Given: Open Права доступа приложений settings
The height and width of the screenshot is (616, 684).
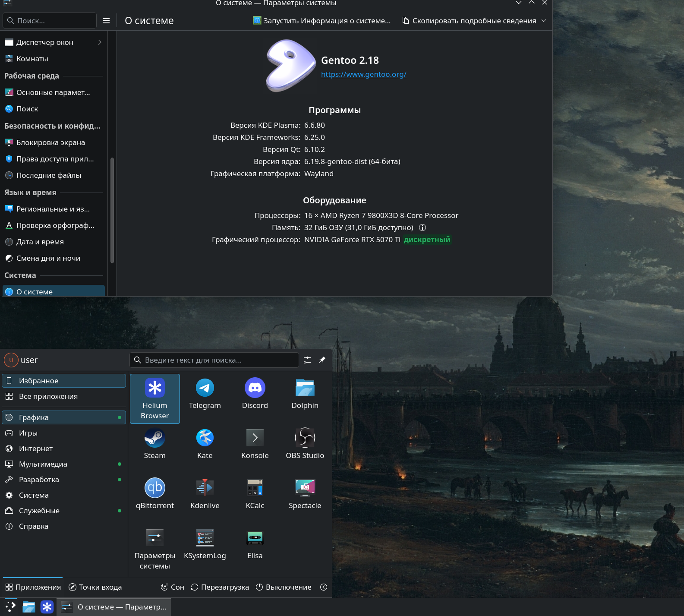Looking at the screenshot, I should pos(54,159).
